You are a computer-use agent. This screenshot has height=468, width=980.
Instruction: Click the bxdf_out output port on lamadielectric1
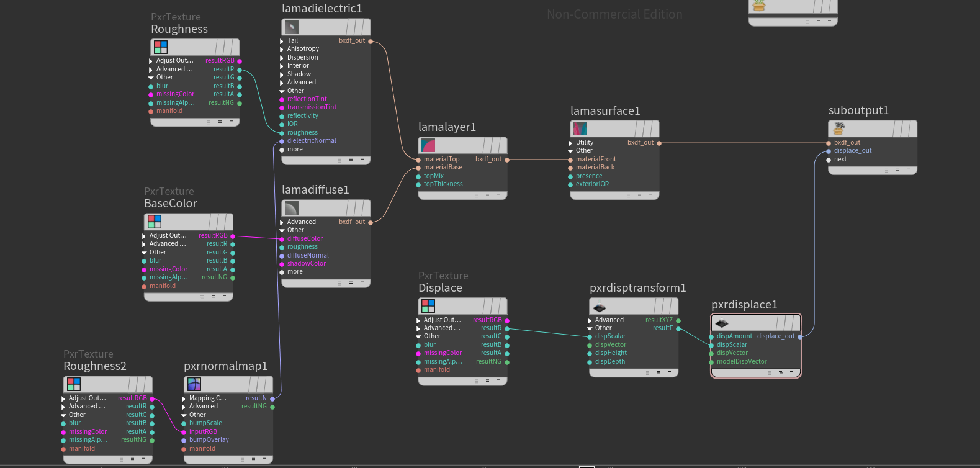point(371,41)
